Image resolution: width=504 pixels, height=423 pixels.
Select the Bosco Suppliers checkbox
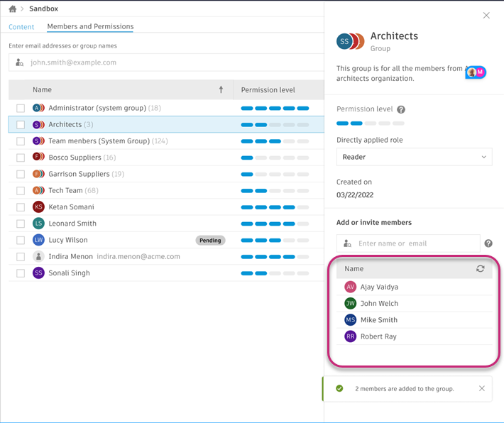[21, 158]
